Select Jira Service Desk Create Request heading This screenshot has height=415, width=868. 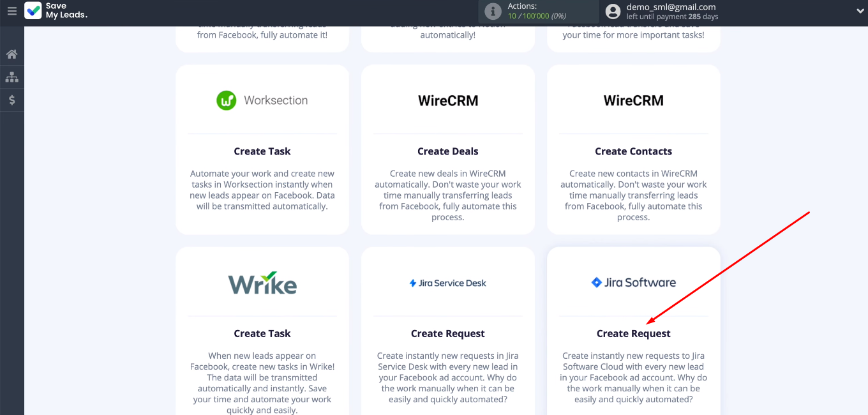pos(448,333)
